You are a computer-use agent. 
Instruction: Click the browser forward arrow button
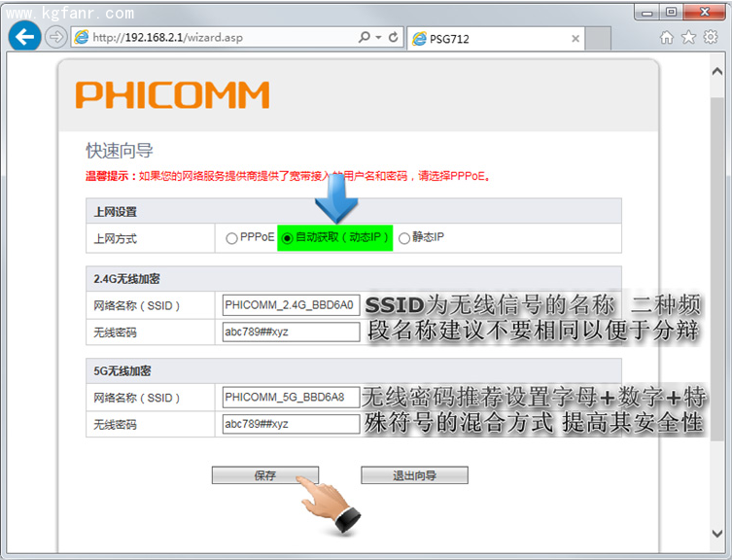point(55,37)
